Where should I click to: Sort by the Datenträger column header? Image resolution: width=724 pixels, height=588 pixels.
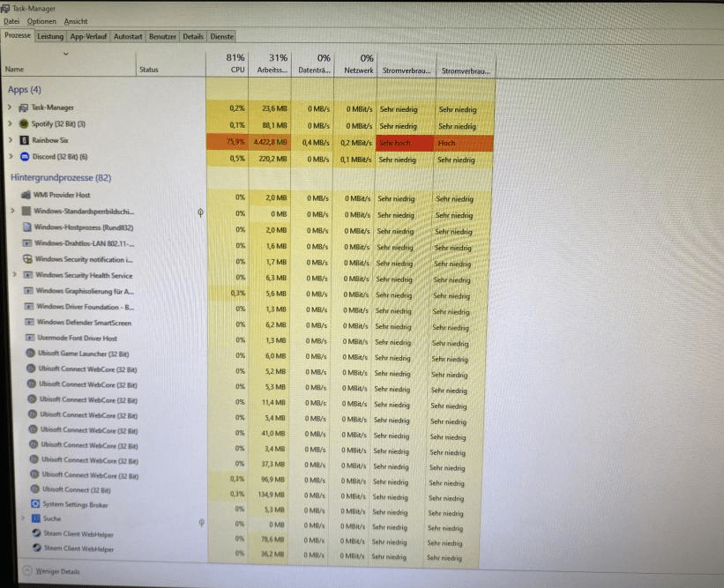click(x=313, y=64)
